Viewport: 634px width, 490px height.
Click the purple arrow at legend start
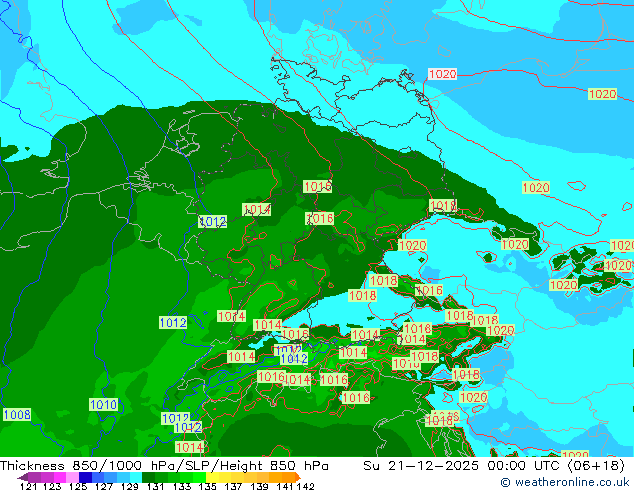click(23, 477)
